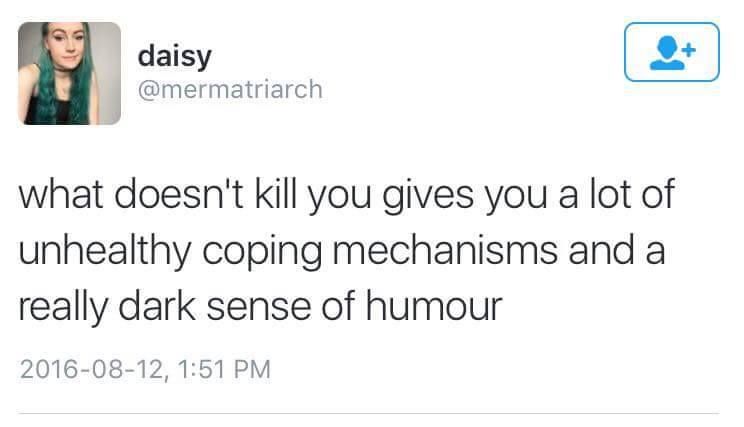Click the word 'humour' in the tweet

point(434,306)
